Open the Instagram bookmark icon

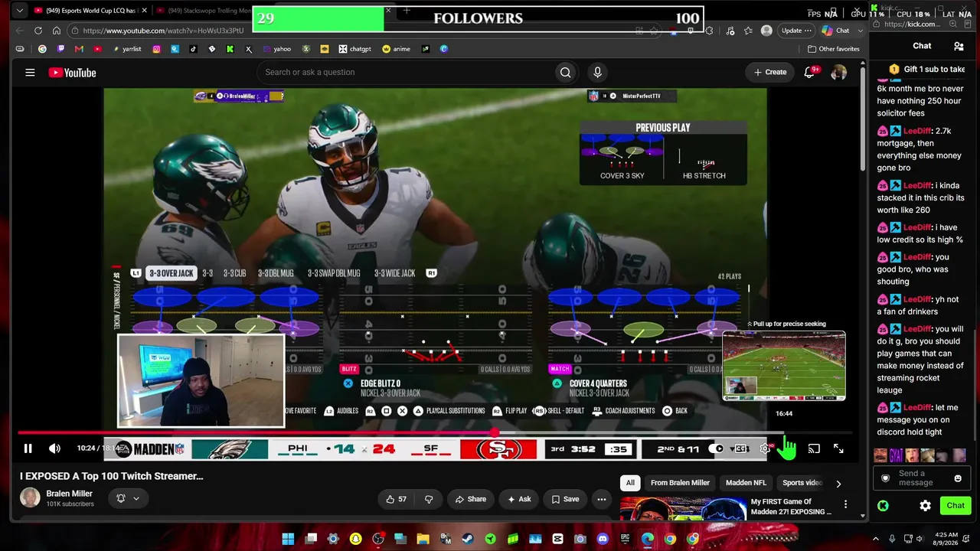point(156,49)
